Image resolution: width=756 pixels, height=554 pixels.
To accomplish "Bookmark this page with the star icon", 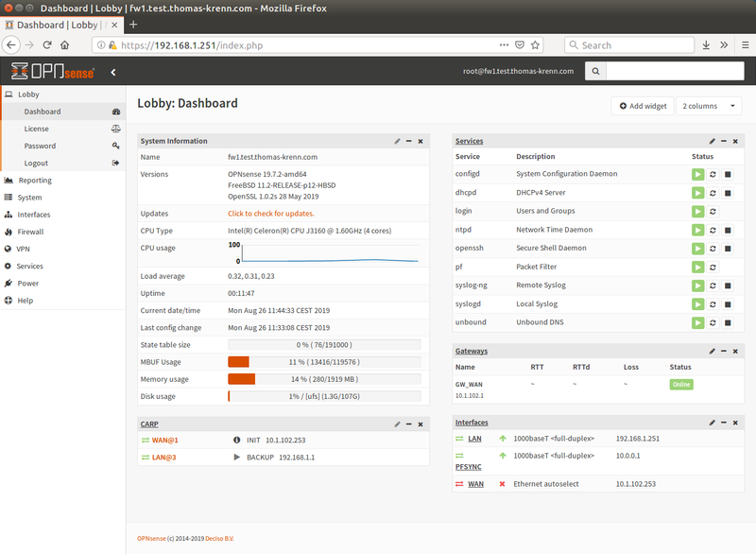I will 535,44.
